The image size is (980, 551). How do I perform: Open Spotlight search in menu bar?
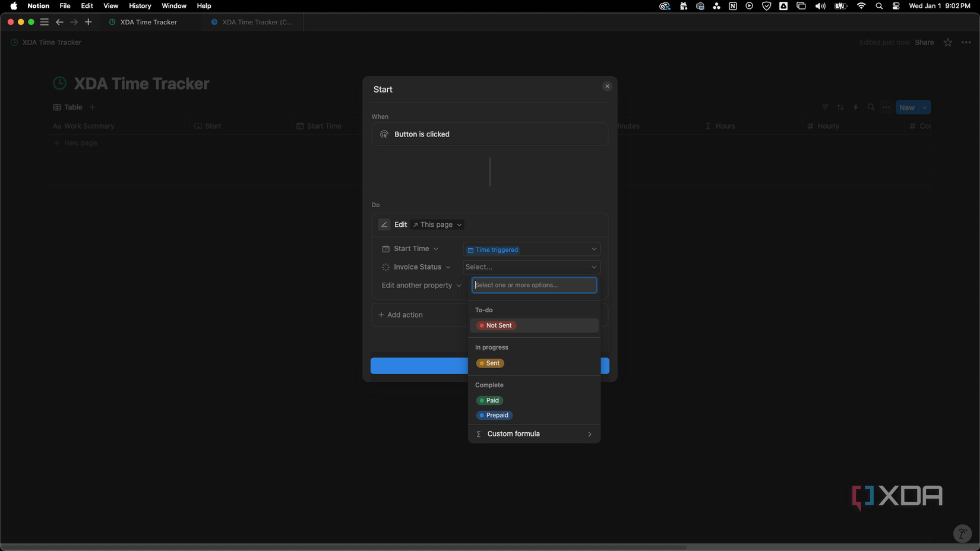[879, 6]
